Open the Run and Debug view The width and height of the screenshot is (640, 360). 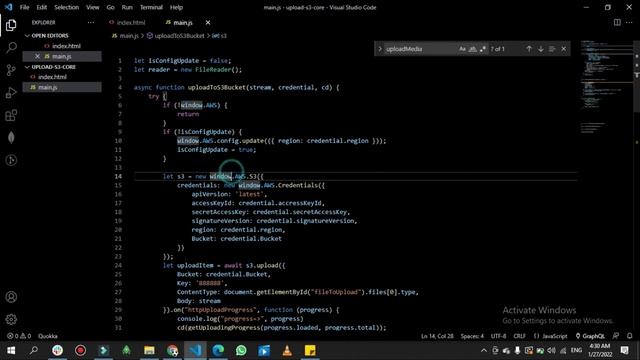pos(11,93)
